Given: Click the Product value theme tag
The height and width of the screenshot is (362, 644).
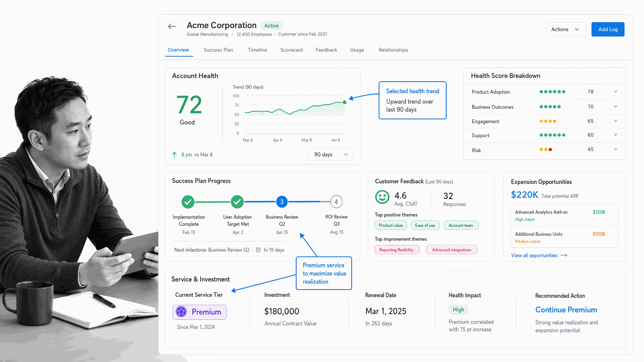Looking at the screenshot, I should (x=391, y=225).
